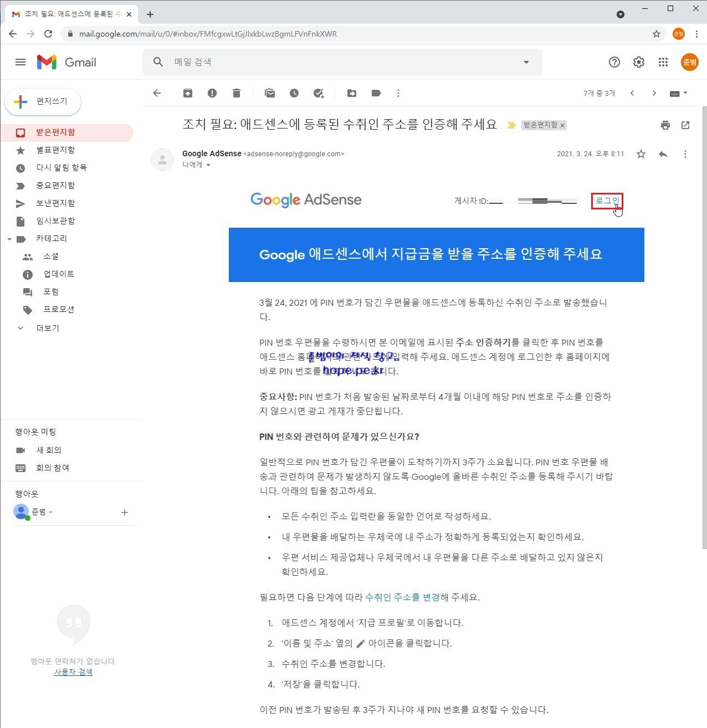Remove the 받은편지함 label x
Viewport: 707px width, 728px height.
(x=562, y=126)
